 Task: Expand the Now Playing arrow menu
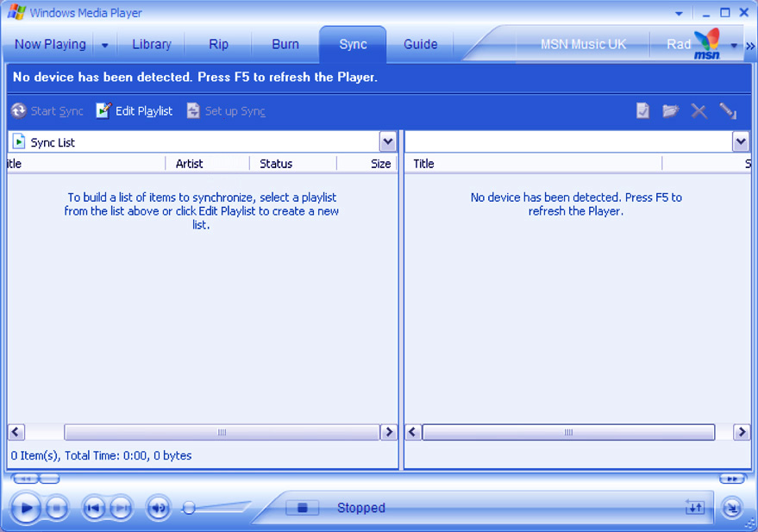(x=105, y=46)
